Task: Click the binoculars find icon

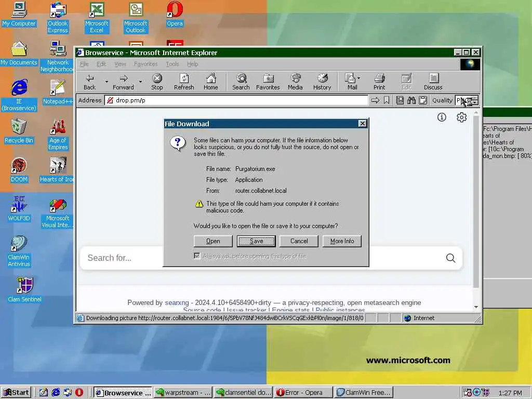Action: tap(411, 100)
